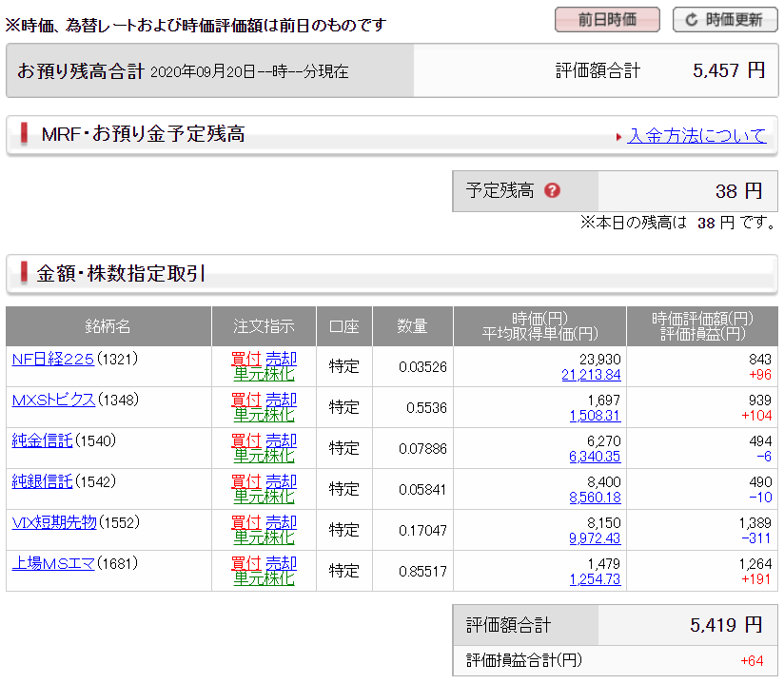784x684 pixels.
Task: Click quantity value 0.03526
Action: (422, 367)
